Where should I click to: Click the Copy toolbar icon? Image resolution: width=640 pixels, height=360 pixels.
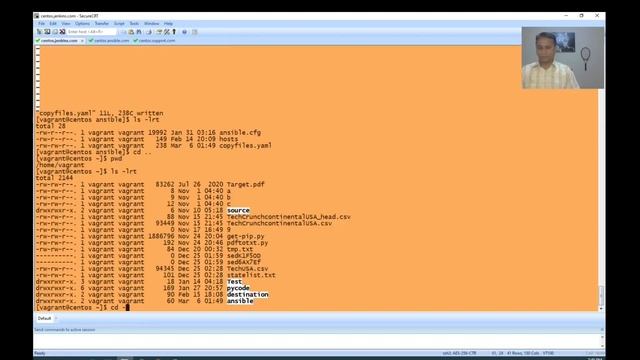(123, 31)
